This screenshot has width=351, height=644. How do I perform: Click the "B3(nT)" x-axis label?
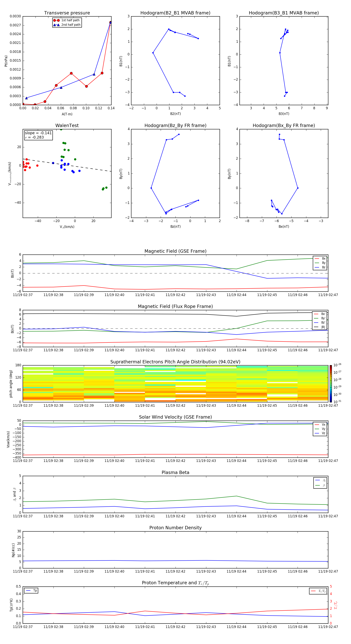point(284,114)
